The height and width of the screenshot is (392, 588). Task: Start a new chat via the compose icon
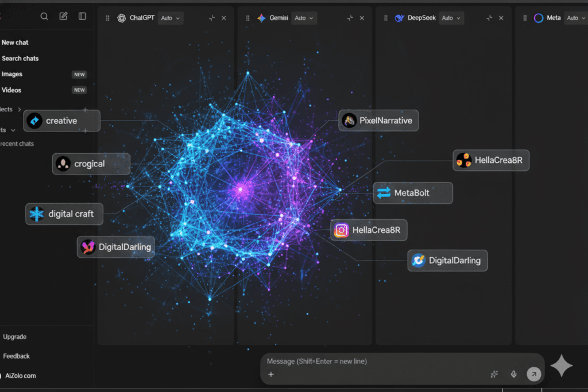[x=63, y=16]
